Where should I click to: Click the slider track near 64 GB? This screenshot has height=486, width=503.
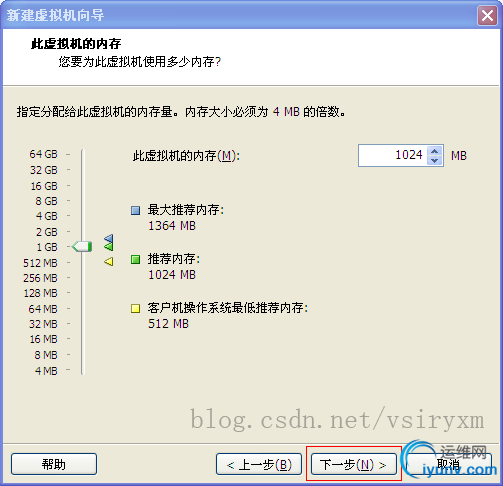pyautogui.click(x=83, y=154)
